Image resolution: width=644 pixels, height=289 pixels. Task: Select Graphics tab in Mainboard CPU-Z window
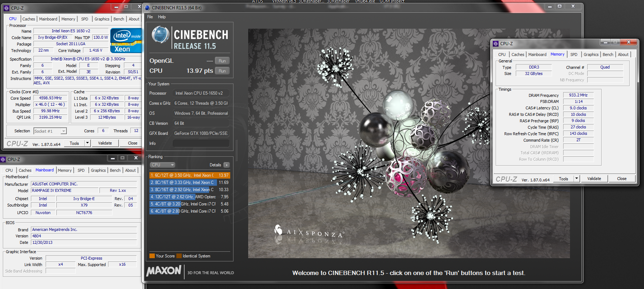point(98,170)
